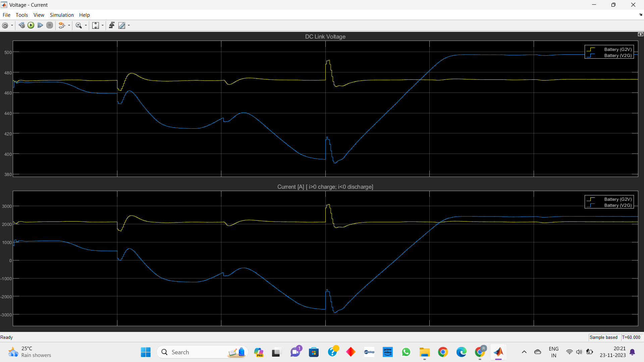Viewport: 644px width, 362px height.
Task: Expand the Zoom tool dropdown arrow
Action: pos(86,25)
